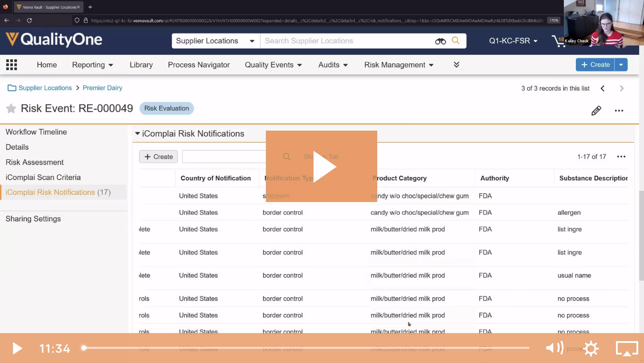Screen dimensions: 644x363
Task: Open the Q1-KC-FSR vault dropdown
Action: [513, 41]
